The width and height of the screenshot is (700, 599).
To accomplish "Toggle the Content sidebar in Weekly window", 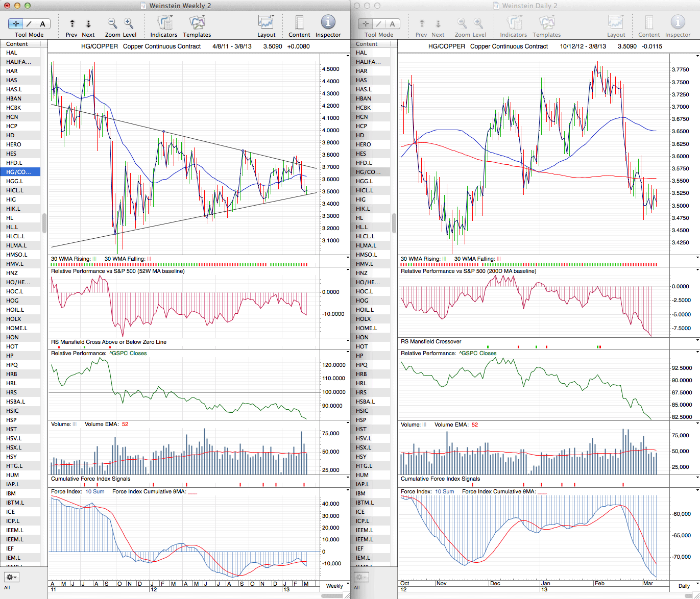I will 299,23.
